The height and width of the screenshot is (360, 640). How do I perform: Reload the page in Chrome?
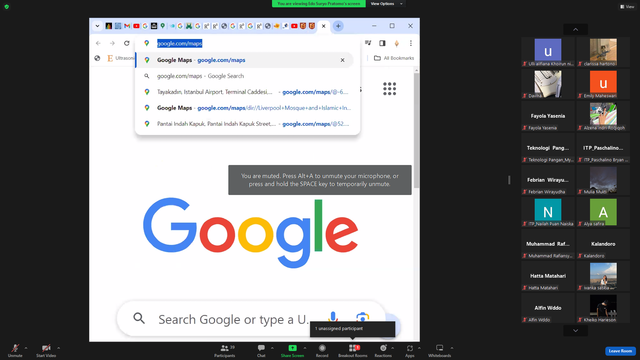pyautogui.click(x=127, y=43)
